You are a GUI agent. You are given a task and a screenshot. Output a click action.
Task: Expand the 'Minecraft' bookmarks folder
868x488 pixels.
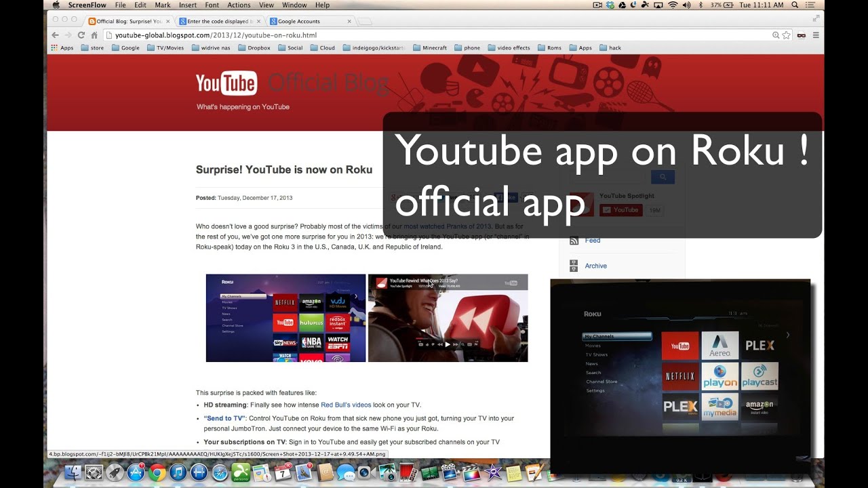429,48
